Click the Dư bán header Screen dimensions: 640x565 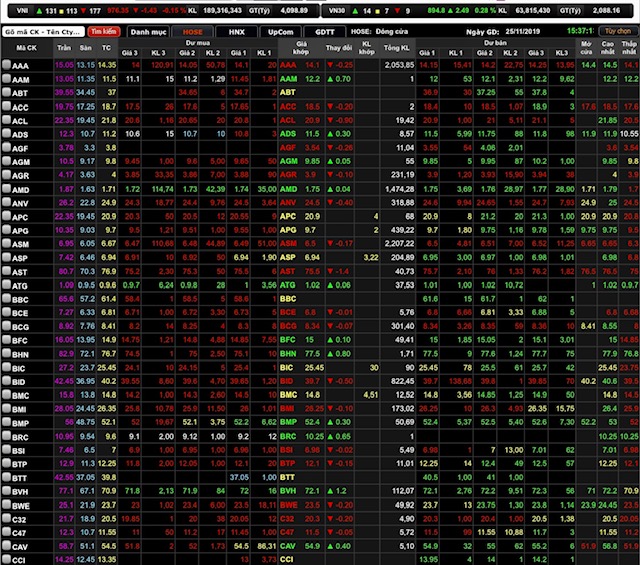point(495,43)
